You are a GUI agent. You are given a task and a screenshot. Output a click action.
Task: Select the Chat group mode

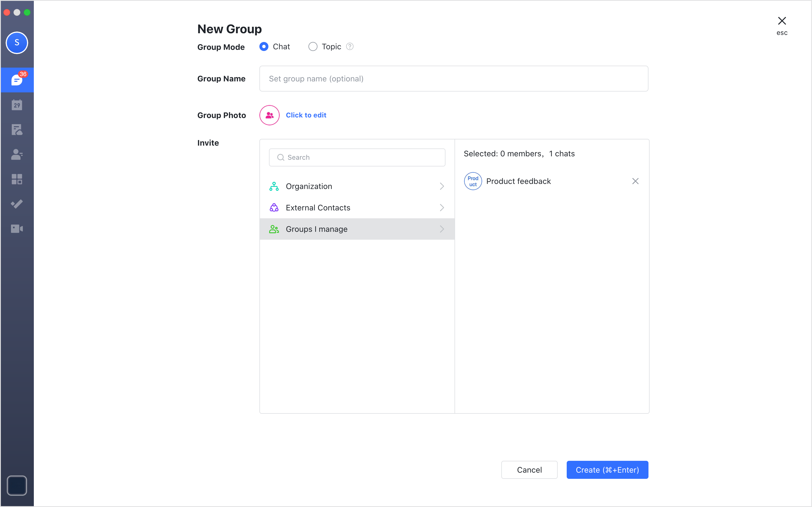[x=264, y=46]
